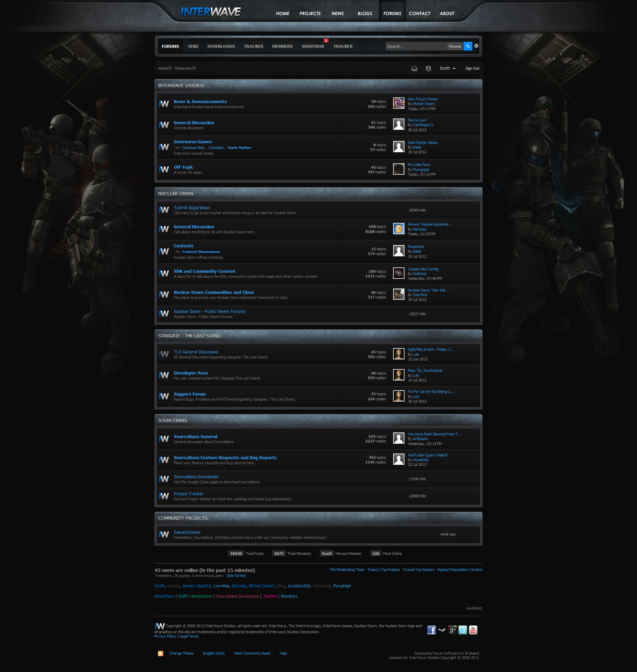Click forum icon beside TLS General Discussion
This screenshot has height=672, width=637.
[164, 354]
